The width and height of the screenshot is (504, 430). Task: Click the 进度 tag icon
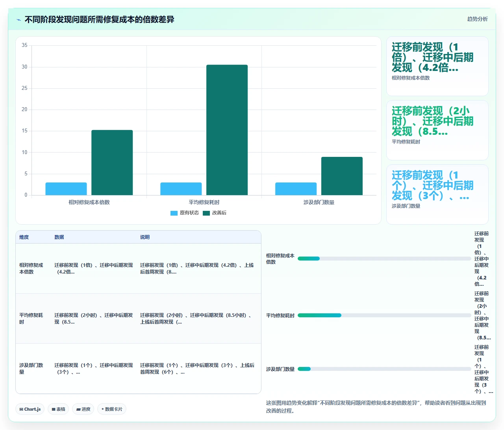tap(78, 409)
